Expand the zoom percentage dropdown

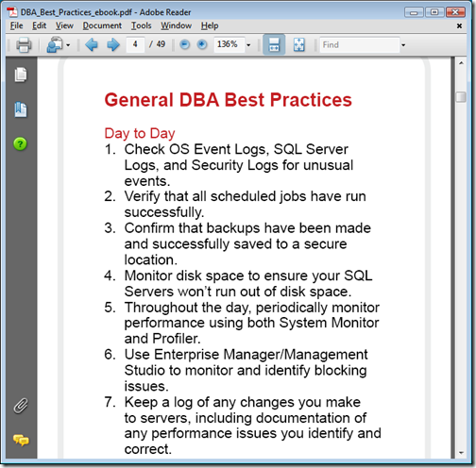click(x=248, y=45)
